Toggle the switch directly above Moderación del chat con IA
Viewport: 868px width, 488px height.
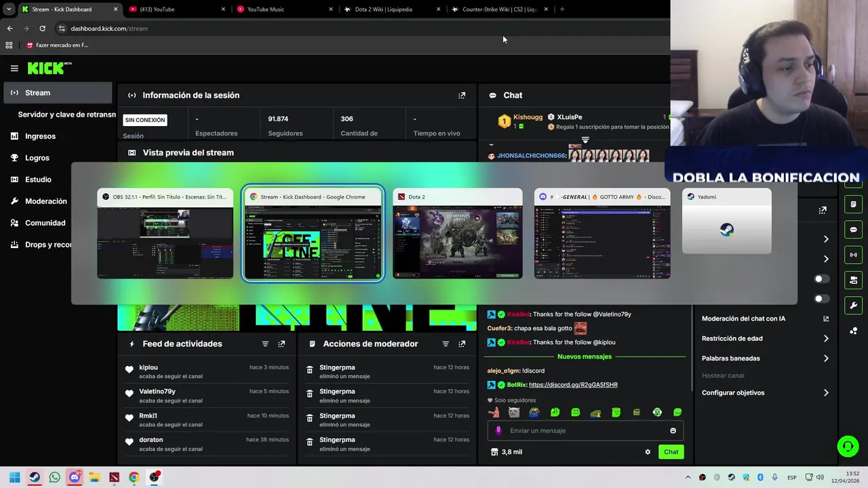pos(821,299)
